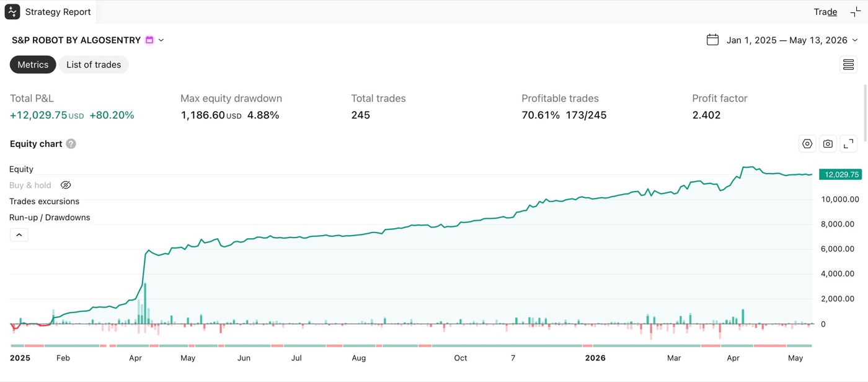Collapse the chart legend with the chevron
The height and width of the screenshot is (382, 868).
pos(19,235)
